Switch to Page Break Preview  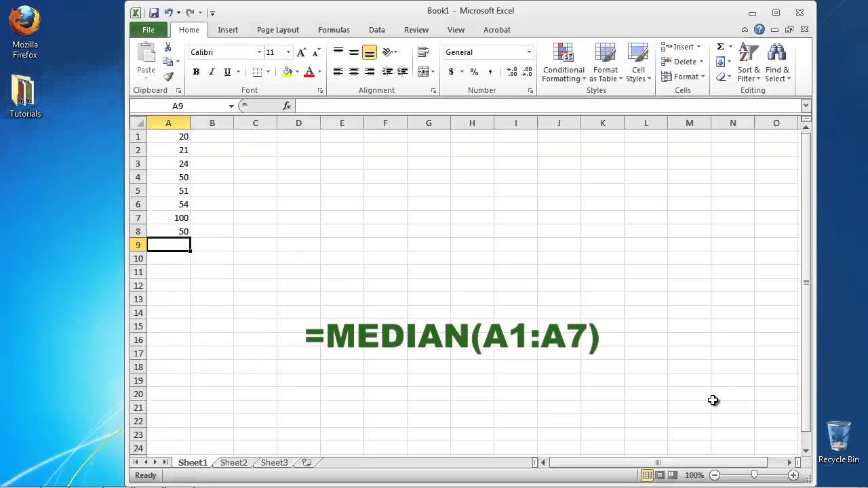tap(673, 476)
